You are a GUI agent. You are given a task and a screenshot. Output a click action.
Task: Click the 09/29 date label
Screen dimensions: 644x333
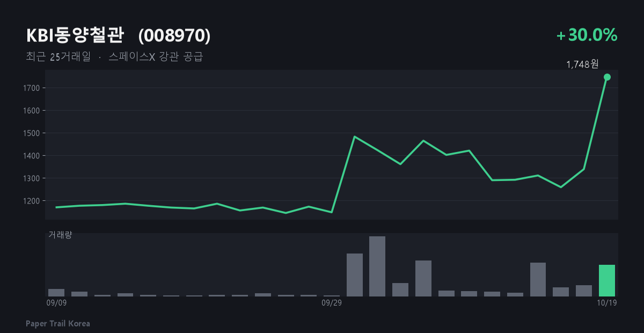[331, 303]
